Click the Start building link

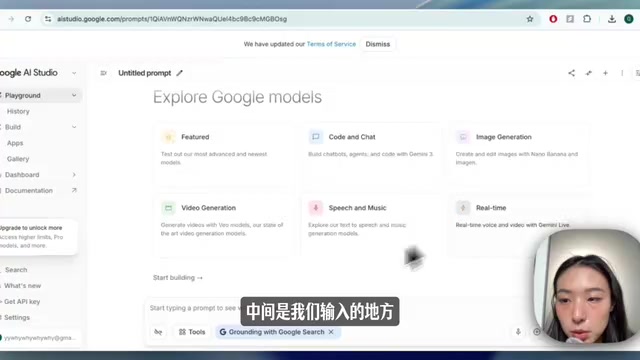pos(178,278)
